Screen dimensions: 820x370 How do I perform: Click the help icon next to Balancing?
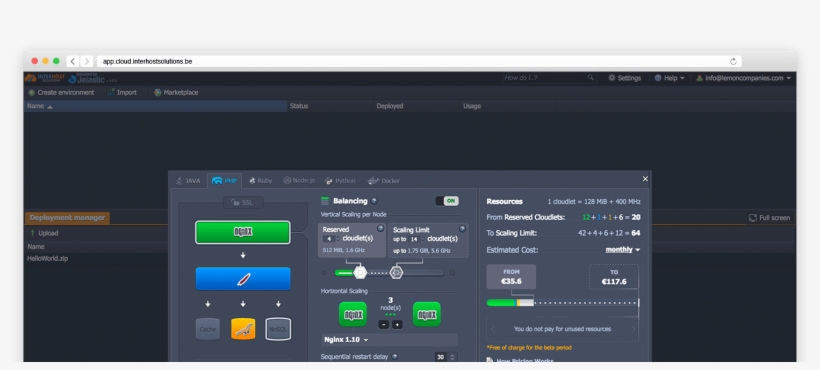(x=374, y=201)
